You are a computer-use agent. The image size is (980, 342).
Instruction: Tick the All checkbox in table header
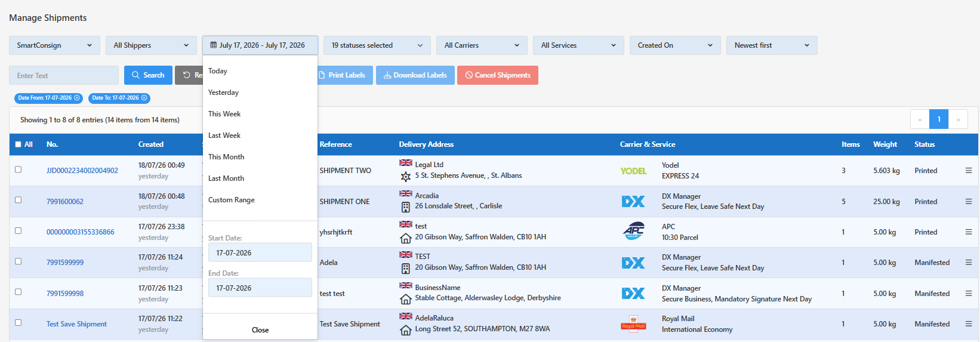pos(19,144)
